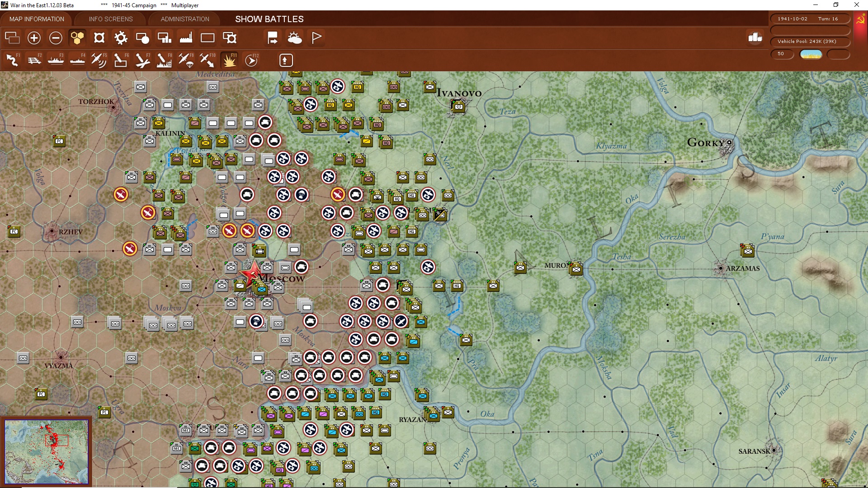Viewport: 868px width, 488px height.
Task: Click the Torzhok city marker
Action: [x=113, y=107]
